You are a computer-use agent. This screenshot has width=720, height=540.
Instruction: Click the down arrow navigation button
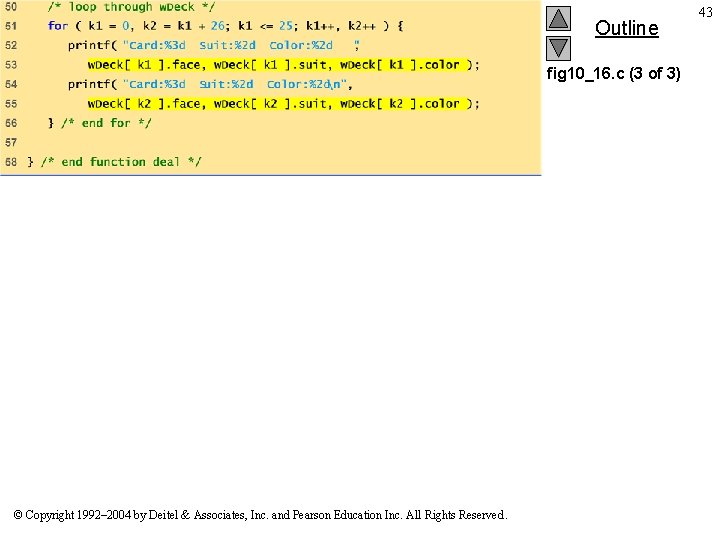point(558,48)
